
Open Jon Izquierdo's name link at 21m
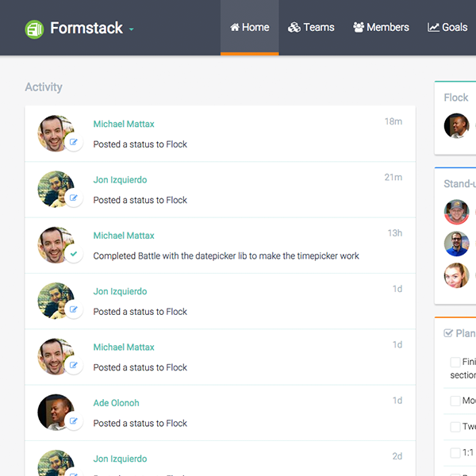coord(120,180)
